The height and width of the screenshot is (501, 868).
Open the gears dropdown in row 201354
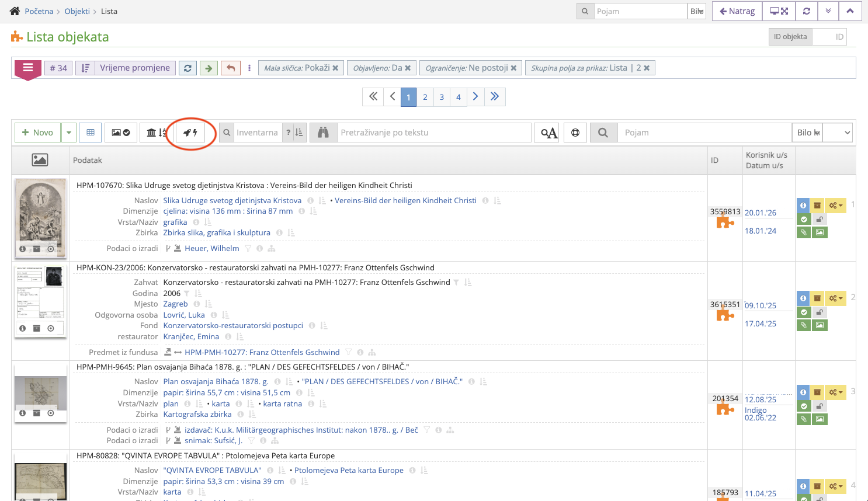pos(836,392)
